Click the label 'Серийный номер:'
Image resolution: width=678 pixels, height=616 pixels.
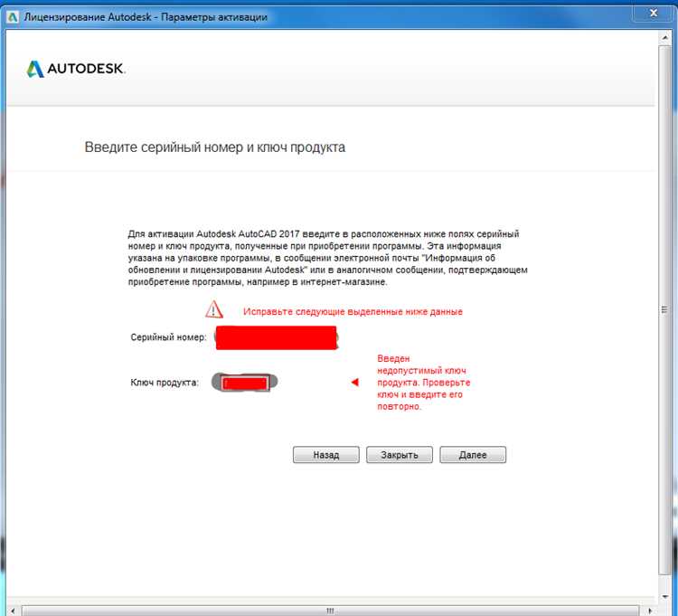(x=168, y=337)
